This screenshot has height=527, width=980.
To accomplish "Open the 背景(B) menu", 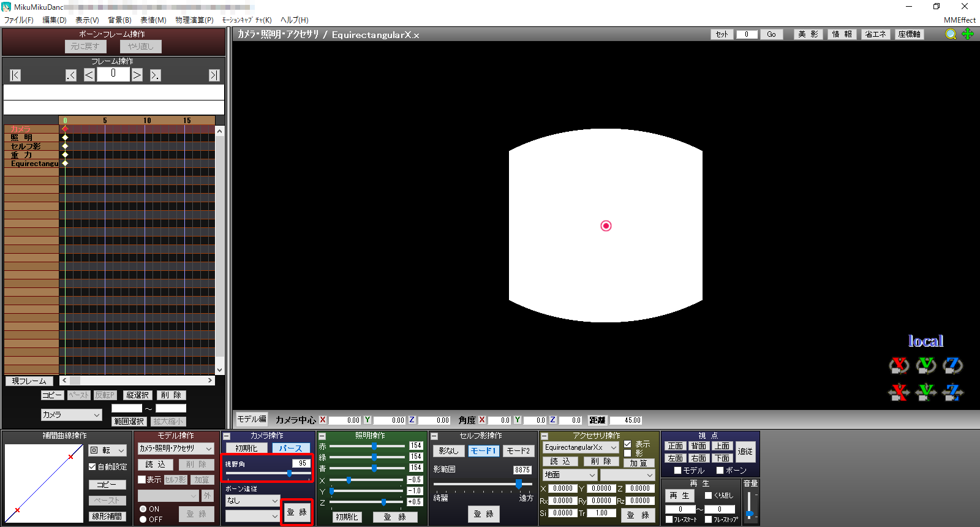I will (x=119, y=20).
